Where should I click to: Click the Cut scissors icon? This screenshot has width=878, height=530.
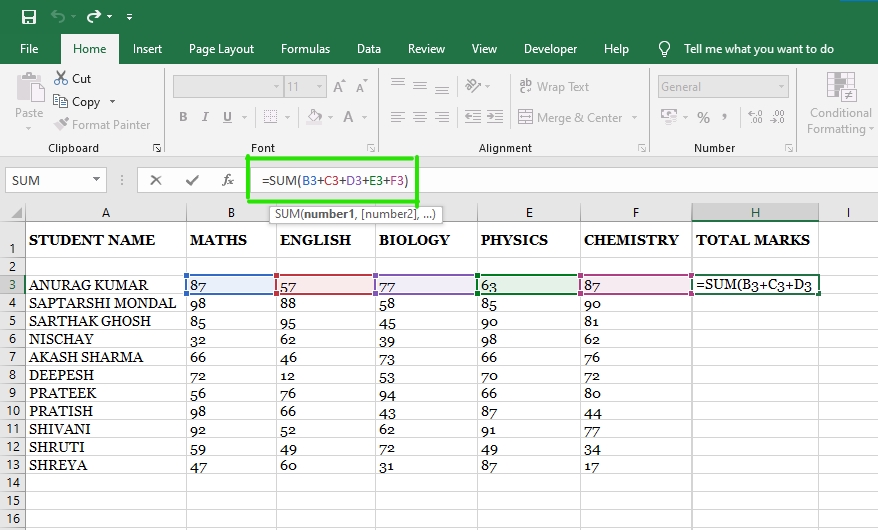click(x=60, y=78)
